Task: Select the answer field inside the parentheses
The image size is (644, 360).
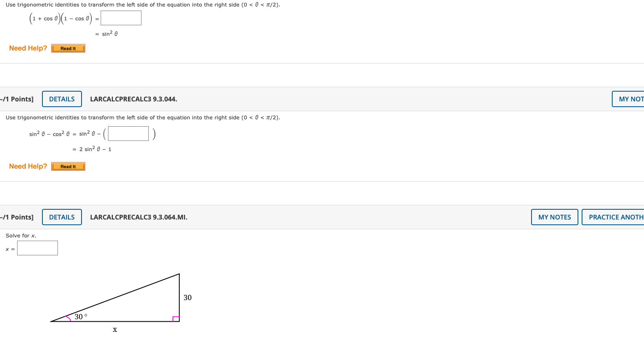Action: [128, 134]
